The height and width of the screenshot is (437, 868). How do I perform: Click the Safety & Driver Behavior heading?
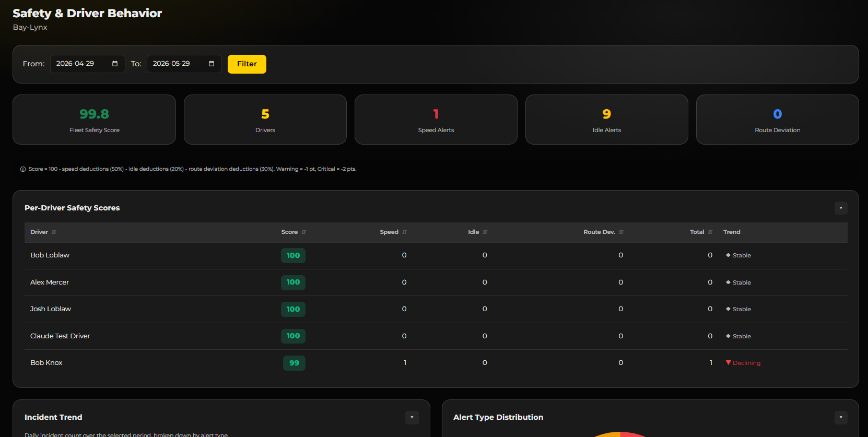(87, 13)
